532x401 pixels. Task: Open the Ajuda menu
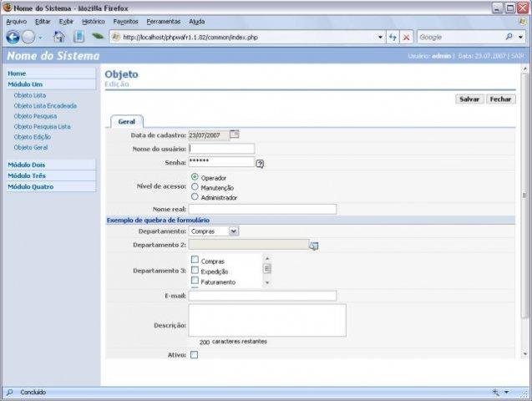(x=197, y=22)
